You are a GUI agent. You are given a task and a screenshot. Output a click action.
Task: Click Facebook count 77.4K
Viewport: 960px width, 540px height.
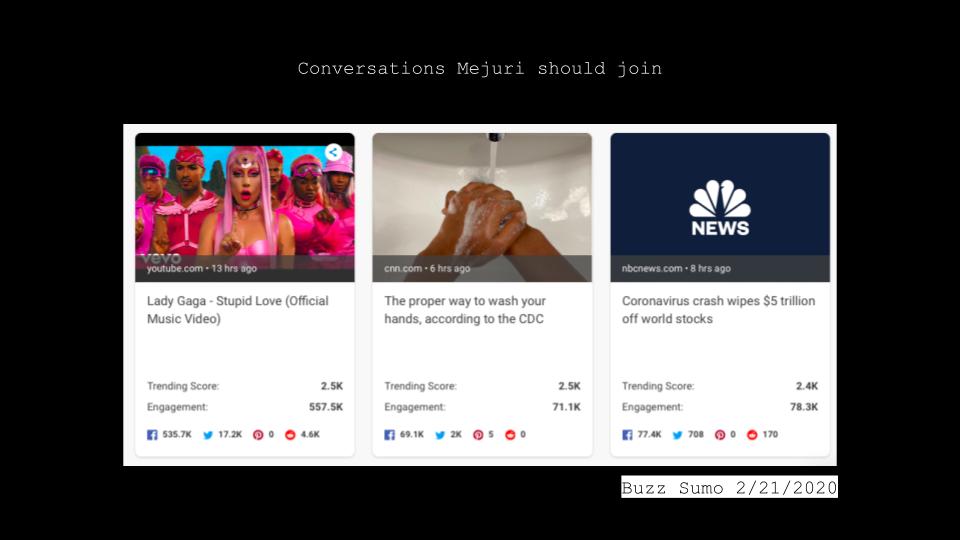pos(649,434)
